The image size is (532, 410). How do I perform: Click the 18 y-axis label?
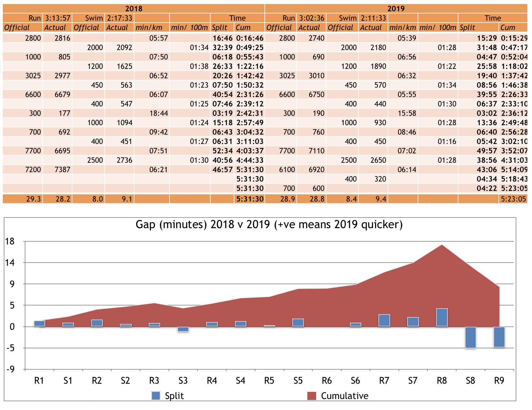click(10, 241)
